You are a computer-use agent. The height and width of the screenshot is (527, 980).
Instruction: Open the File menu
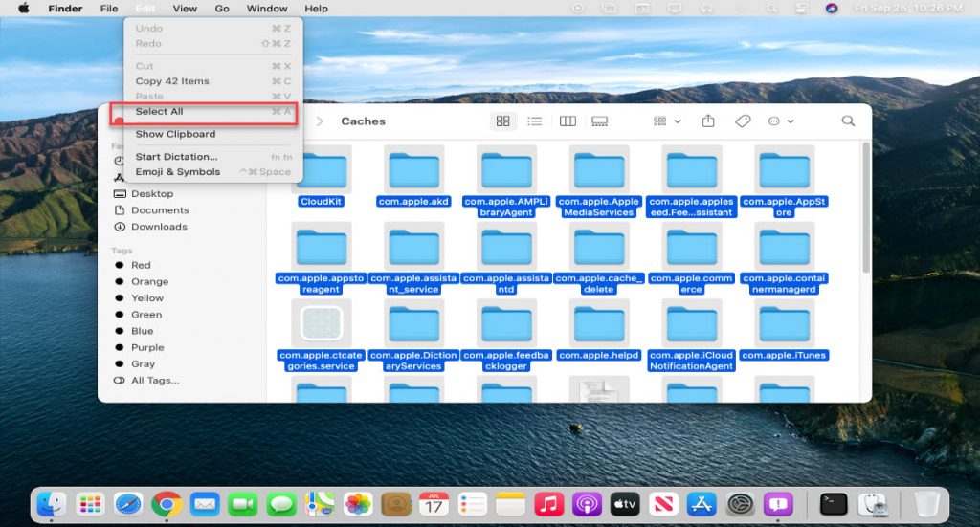click(109, 8)
